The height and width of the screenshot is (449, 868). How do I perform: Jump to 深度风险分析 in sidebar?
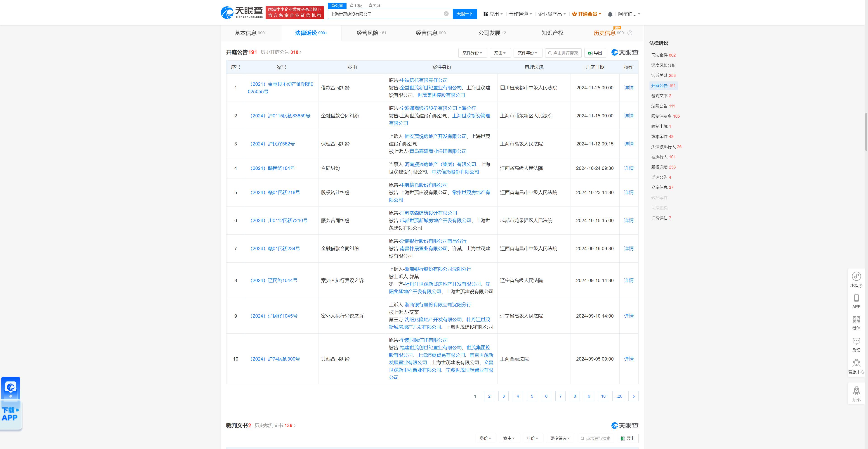pyautogui.click(x=663, y=65)
